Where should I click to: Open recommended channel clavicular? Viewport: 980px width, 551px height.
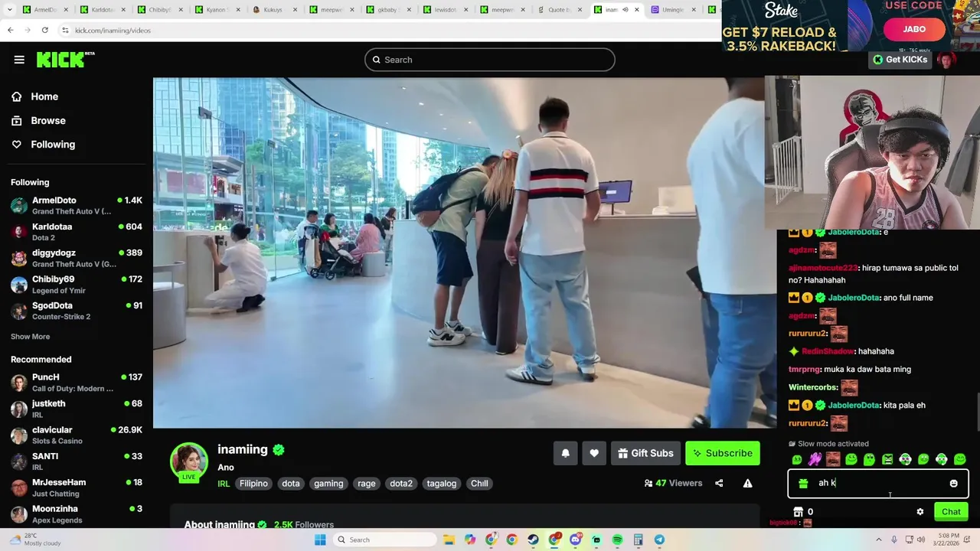77,435
